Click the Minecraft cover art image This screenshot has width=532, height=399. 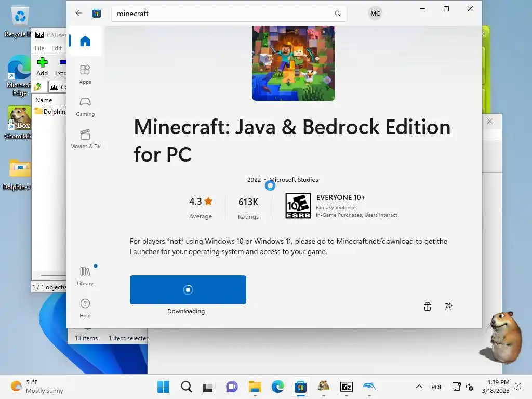click(294, 63)
